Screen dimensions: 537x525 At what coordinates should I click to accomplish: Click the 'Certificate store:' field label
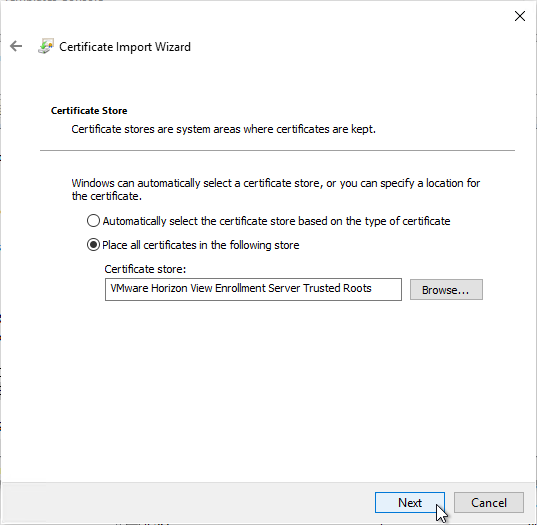[x=145, y=269]
